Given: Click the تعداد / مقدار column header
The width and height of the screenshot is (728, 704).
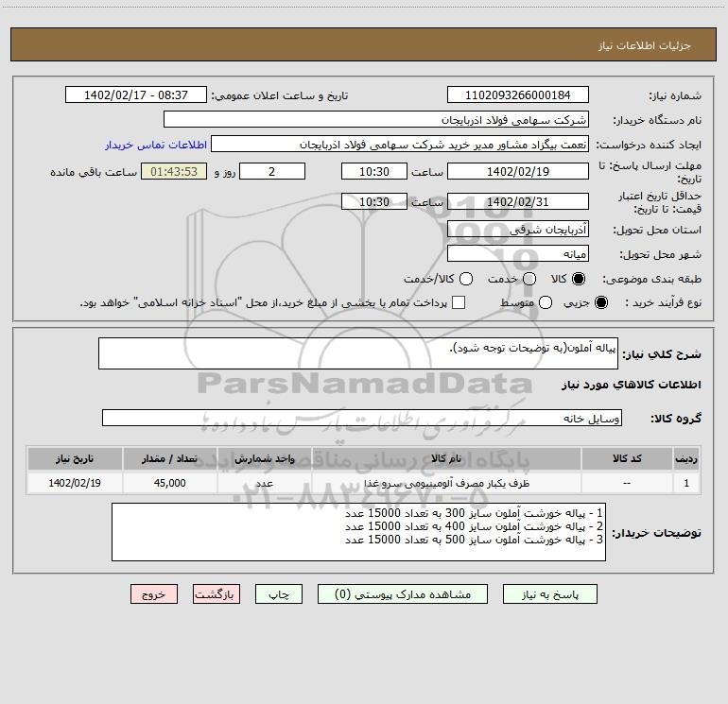Looking at the screenshot, I should (x=169, y=458).
